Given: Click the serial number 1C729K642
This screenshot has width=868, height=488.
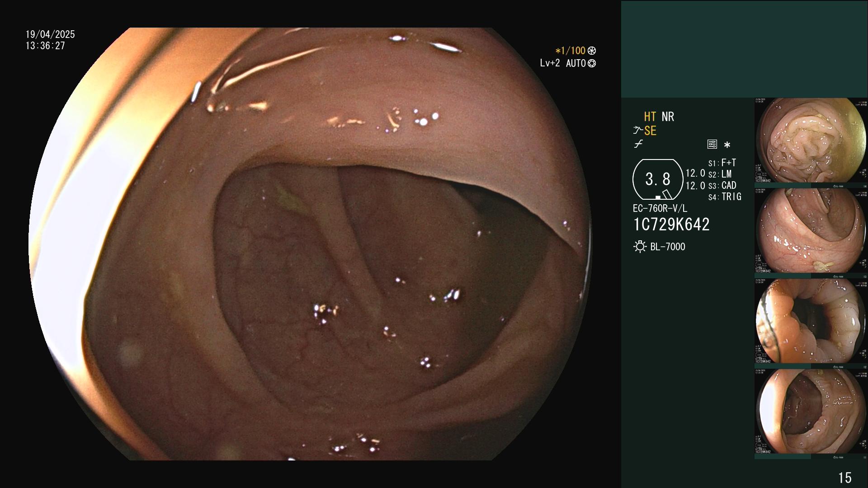Looking at the screenshot, I should click(671, 225).
